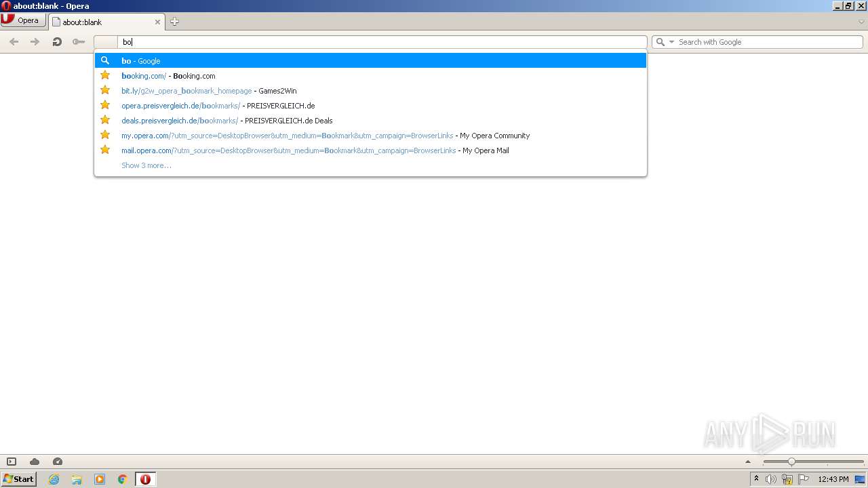The width and height of the screenshot is (868, 488).
Task: Click star icon beside My Opera Mail suggestion
Action: [105, 150]
